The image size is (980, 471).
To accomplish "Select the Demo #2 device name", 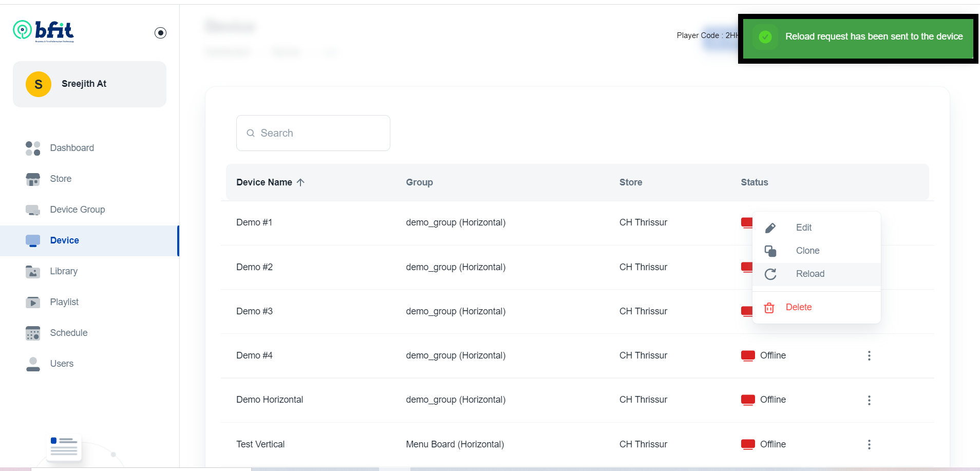I will click(x=254, y=267).
